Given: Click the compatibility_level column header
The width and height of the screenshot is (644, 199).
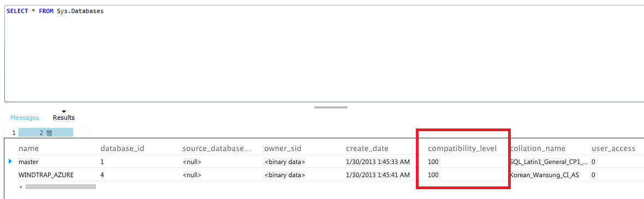Looking at the screenshot, I should click(x=462, y=148).
